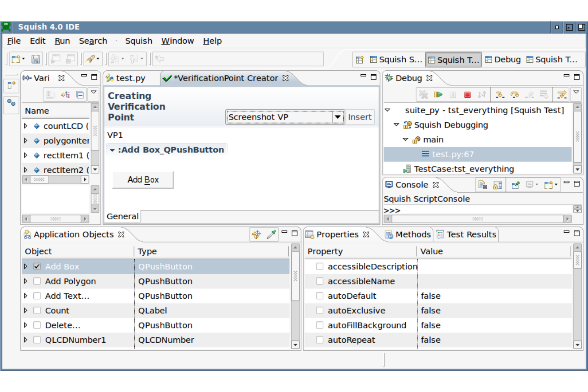588x392 pixels.
Task: Pin the Console view
Action: (515, 185)
